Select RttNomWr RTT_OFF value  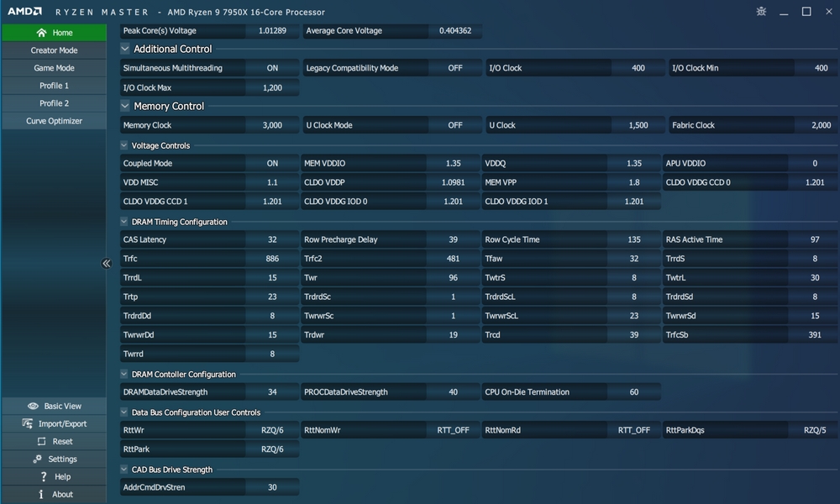click(x=453, y=430)
